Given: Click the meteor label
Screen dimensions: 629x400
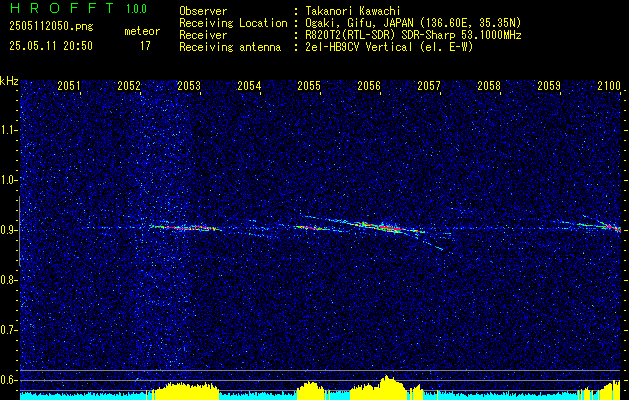Looking at the screenshot, I should pyautogui.click(x=142, y=31).
